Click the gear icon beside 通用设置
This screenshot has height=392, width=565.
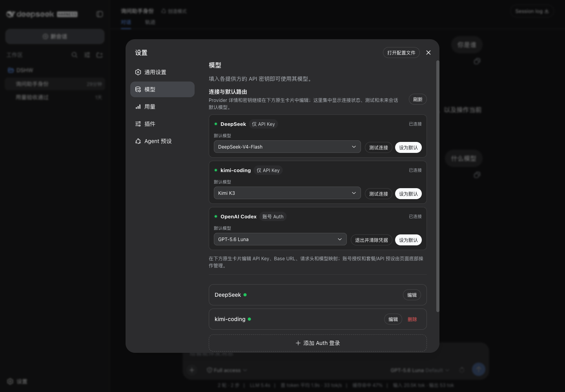[138, 72]
